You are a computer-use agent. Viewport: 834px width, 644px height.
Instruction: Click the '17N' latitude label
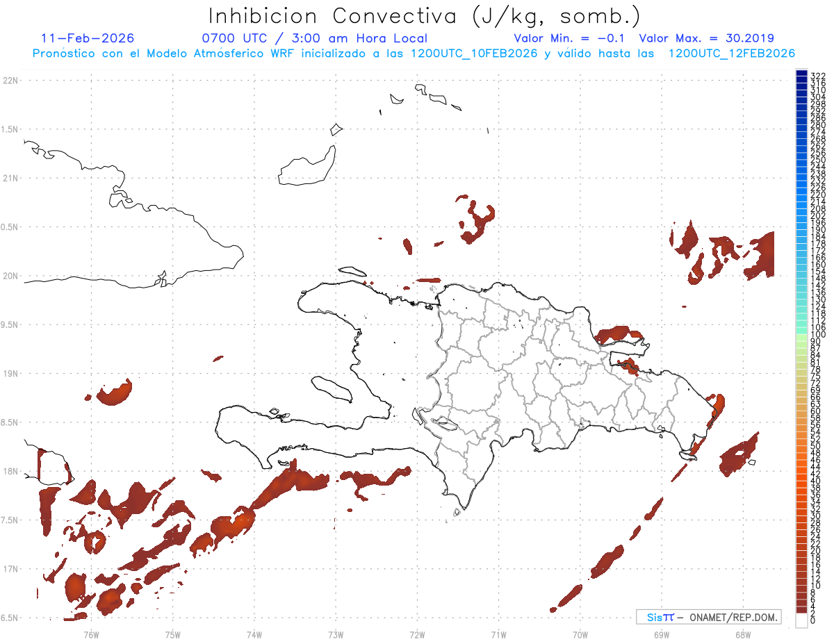pos(10,569)
